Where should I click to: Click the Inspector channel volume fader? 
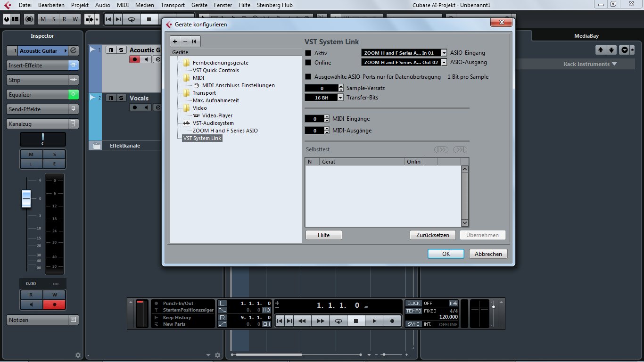pyautogui.click(x=26, y=198)
